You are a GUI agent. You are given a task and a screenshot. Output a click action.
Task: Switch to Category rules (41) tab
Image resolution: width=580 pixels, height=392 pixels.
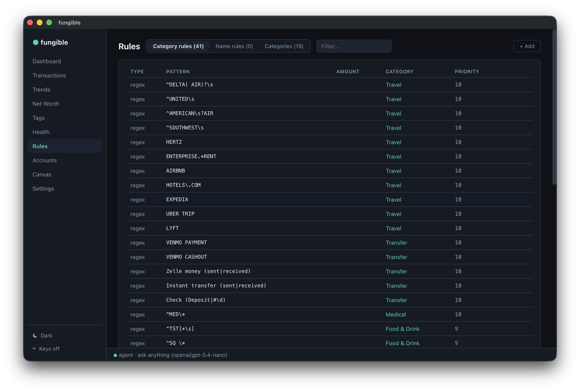tap(178, 46)
